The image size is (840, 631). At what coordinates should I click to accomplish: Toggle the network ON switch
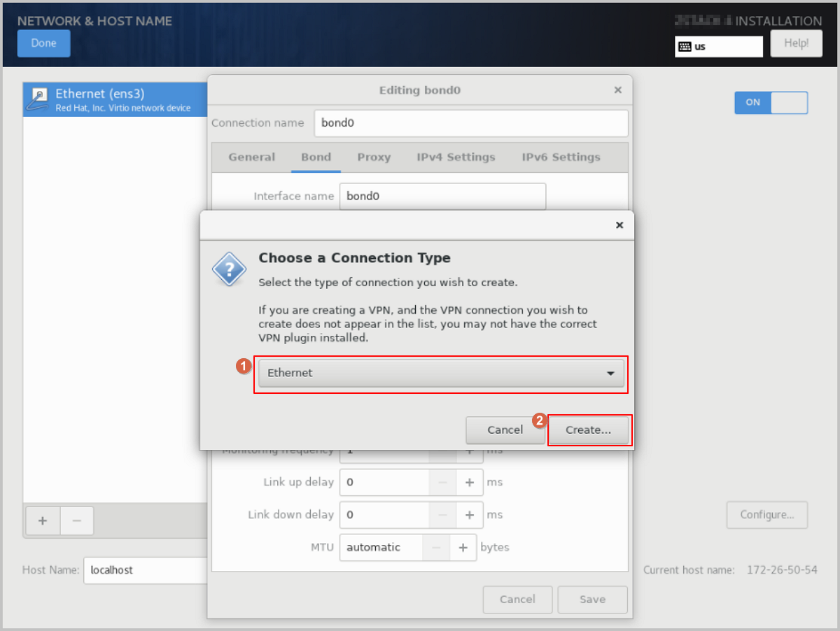770,102
